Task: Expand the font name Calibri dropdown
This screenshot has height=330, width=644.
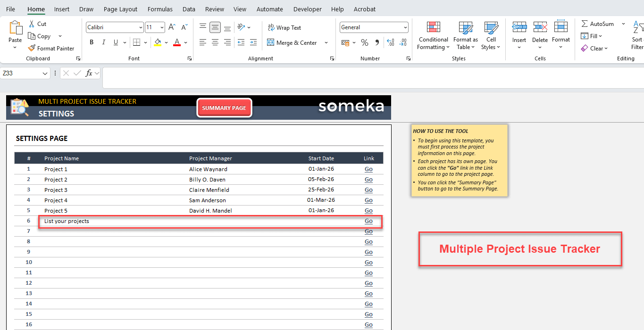Action: tap(140, 27)
